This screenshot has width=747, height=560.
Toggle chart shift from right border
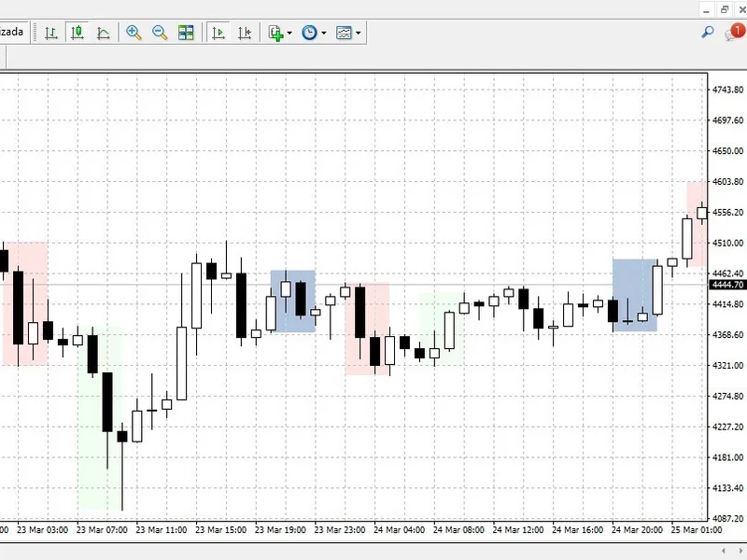point(245,33)
